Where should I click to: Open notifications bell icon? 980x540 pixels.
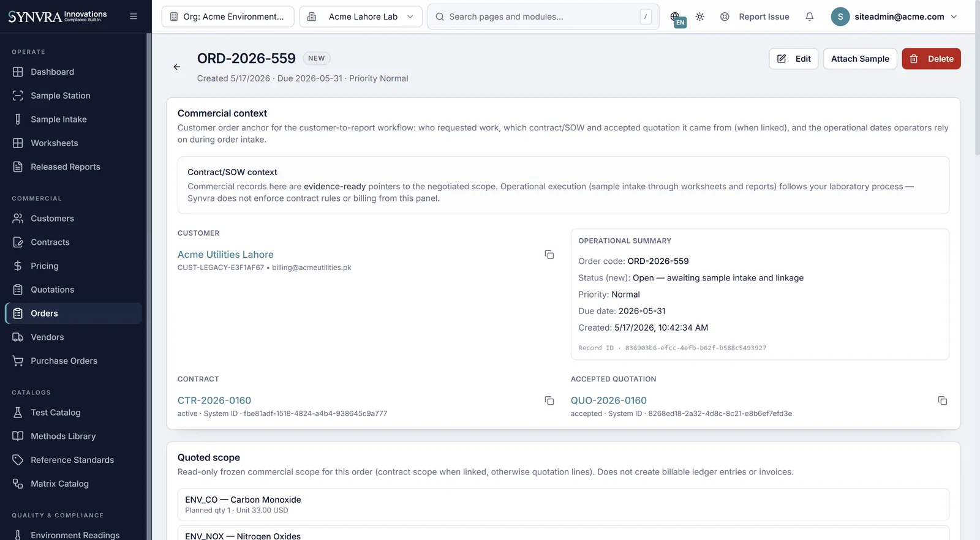pos(810,17)
